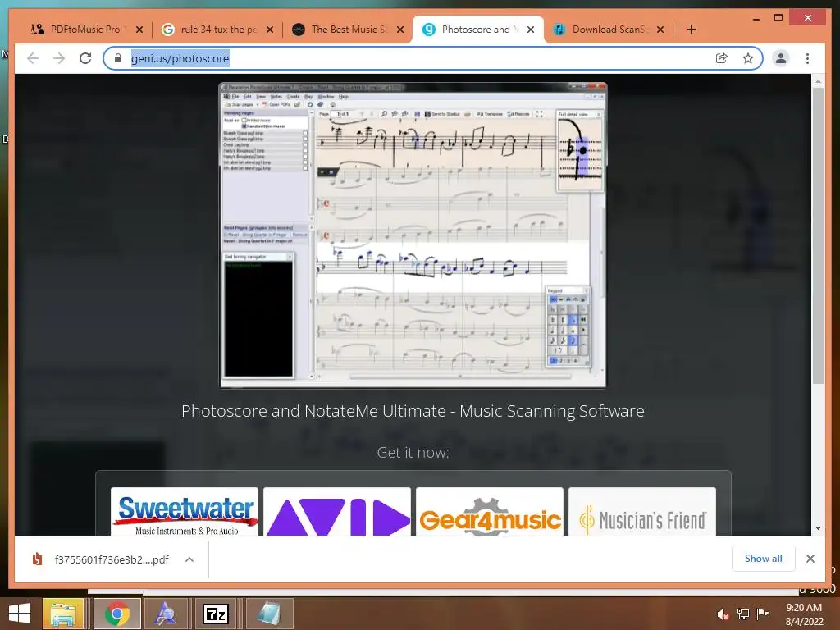Close the Photoscore and N tab
840x630 pixels.
click(531, 30)
